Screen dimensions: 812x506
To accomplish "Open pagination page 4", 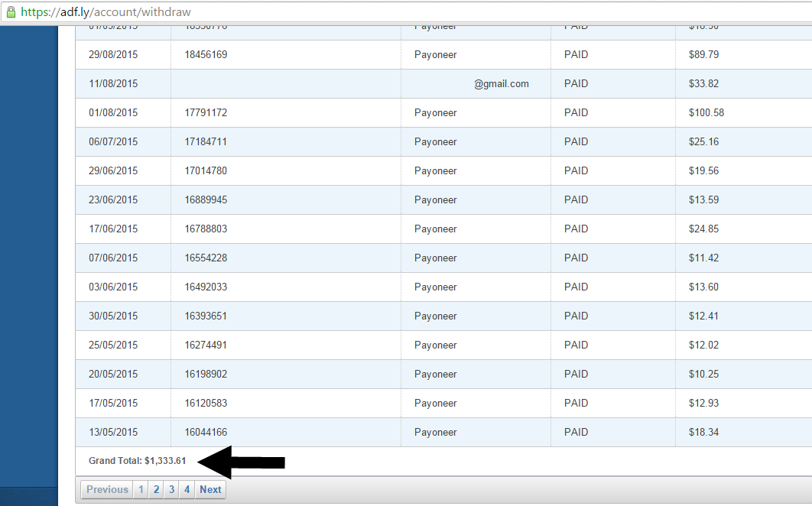I will [x=187, y=489].
